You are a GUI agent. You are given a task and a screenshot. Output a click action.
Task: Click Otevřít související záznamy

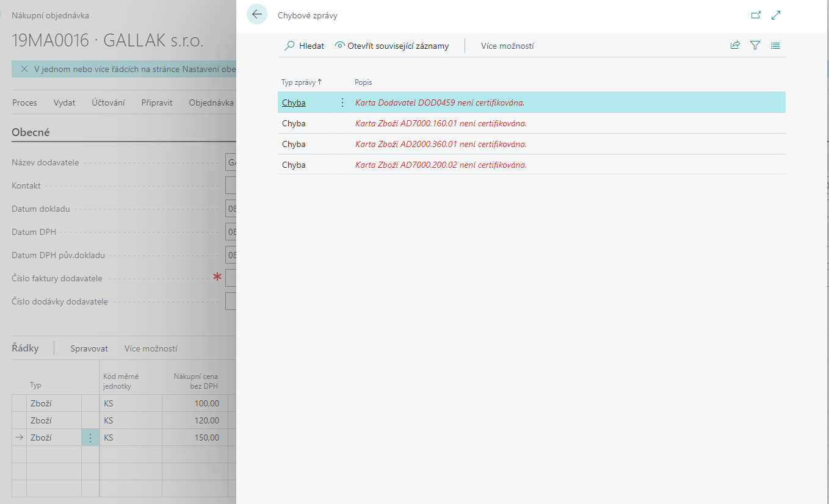click(392, 46)
